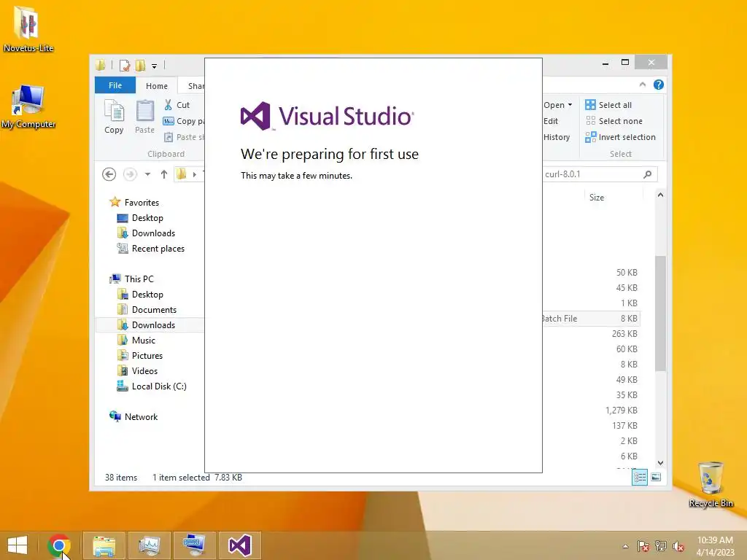Open the Recycle Bin
The image size is (747, 560).
coord(711,484)
